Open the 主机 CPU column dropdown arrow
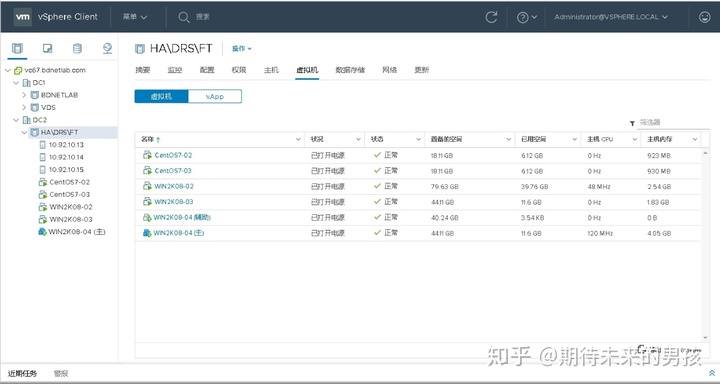This screenshot has width=720, height=385. pos(635,139)
